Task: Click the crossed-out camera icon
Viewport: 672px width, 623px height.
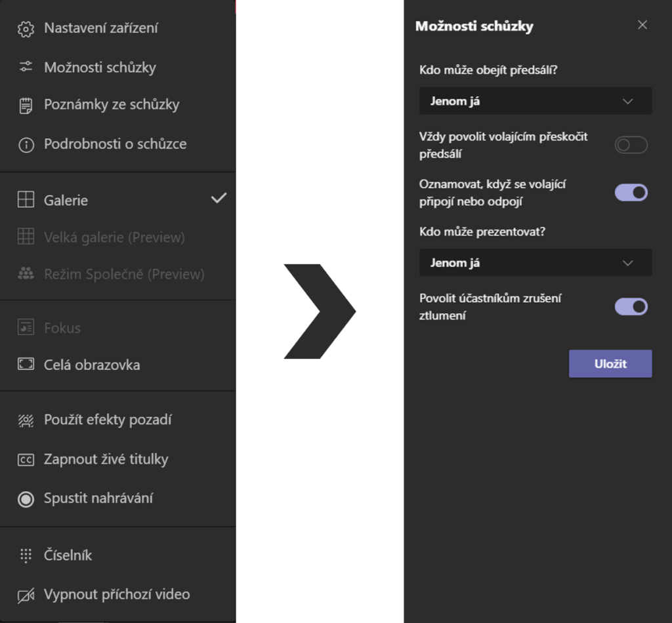Action: point(26,595)
